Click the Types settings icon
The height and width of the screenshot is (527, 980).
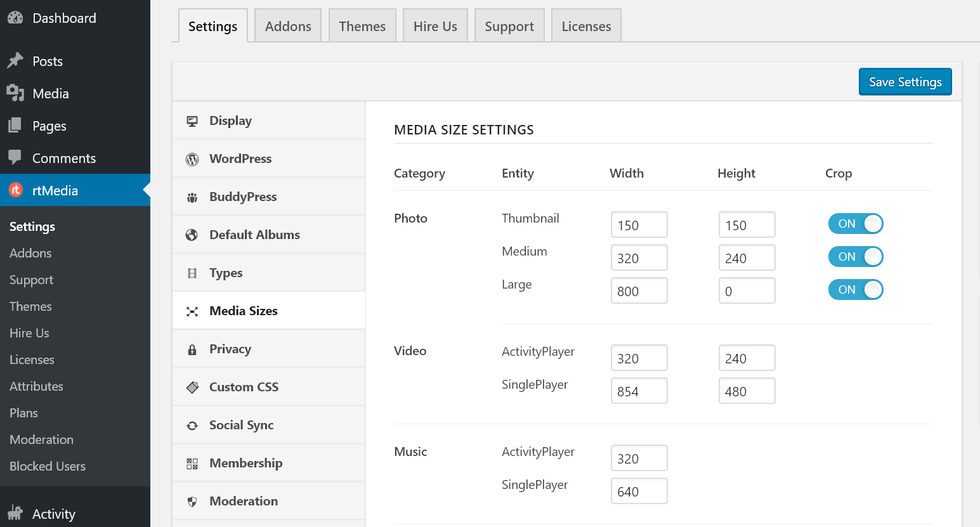192,273
